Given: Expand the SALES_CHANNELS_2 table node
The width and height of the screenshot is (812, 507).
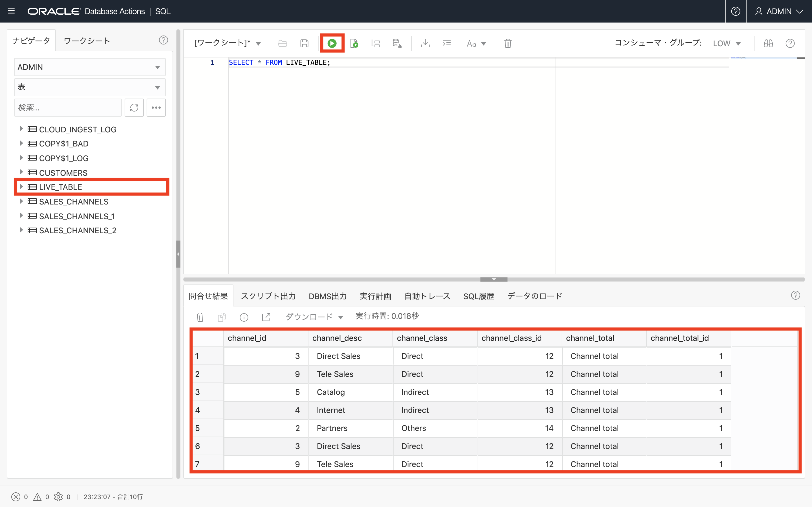Looking at the screenshot, I should point(21,230).
